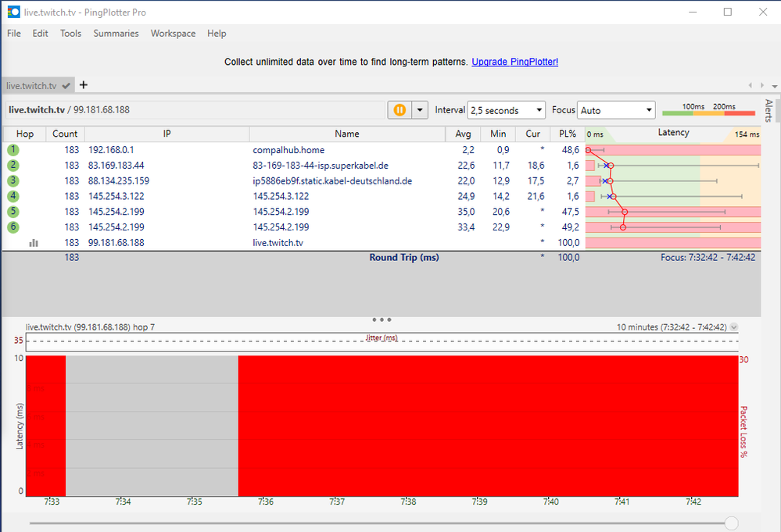Click the Latency graph column header
Viewport: 781px width, 532px height.
click(x=673, y=133)
